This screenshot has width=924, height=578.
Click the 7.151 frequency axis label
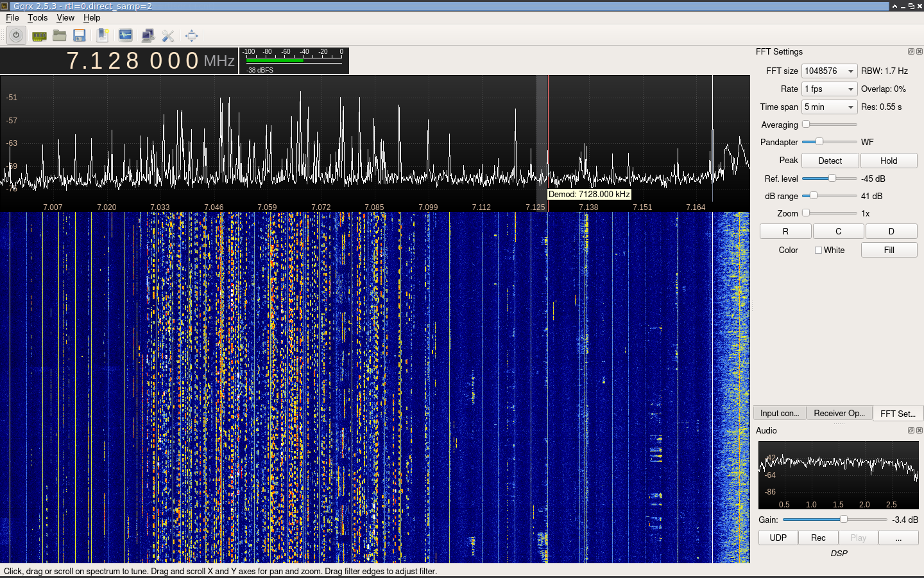click(642, 207)
